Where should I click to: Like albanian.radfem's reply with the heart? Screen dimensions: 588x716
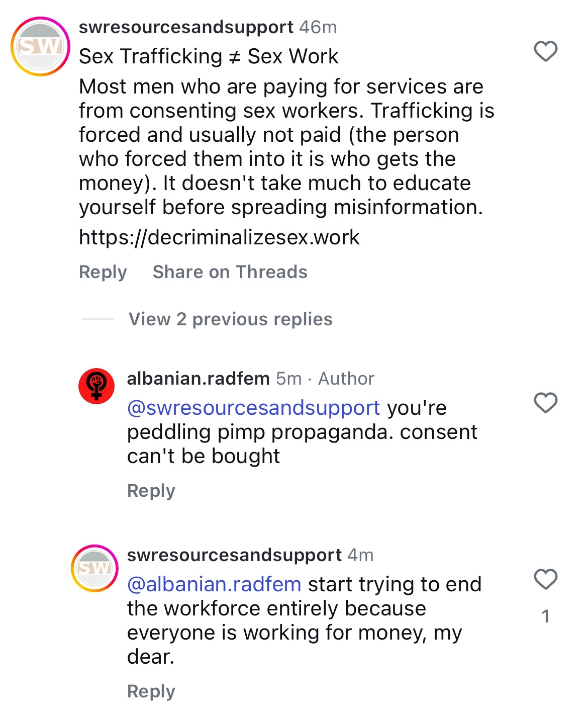coord(545,403)
